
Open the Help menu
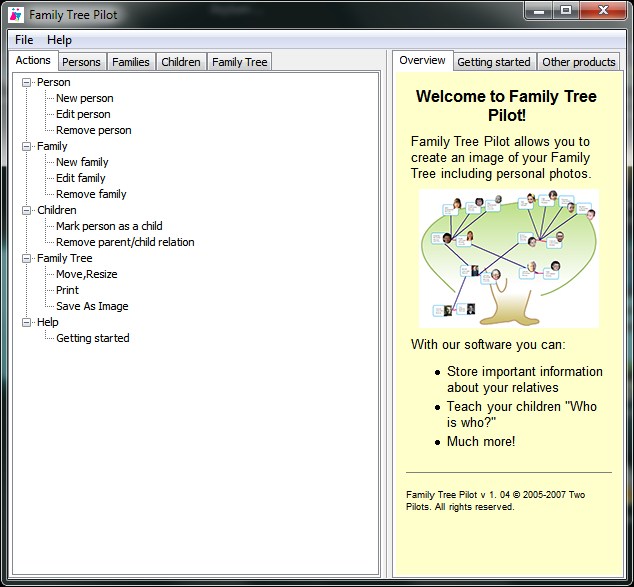click(59, 40)
